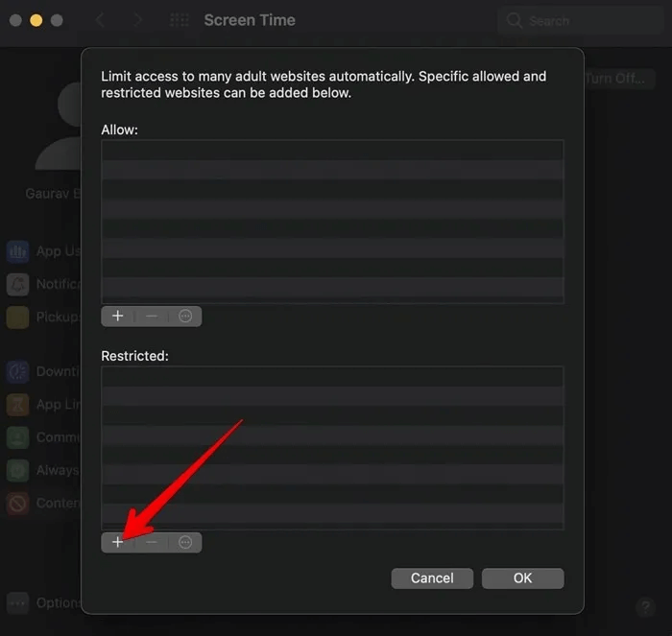Click the user avatar picture
This screenshot has height=636, width=672.
(x=58, y=127)
